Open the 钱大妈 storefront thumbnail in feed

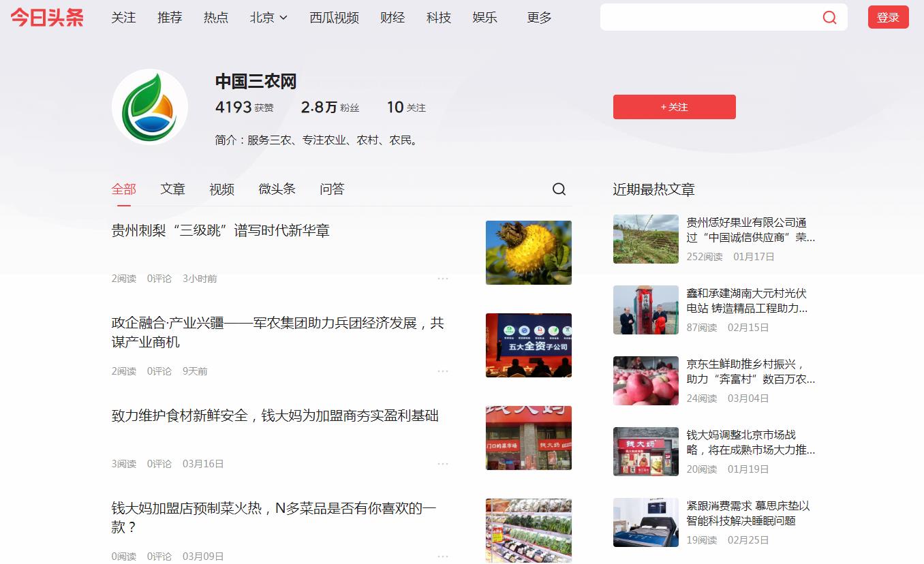coord(529,438)
